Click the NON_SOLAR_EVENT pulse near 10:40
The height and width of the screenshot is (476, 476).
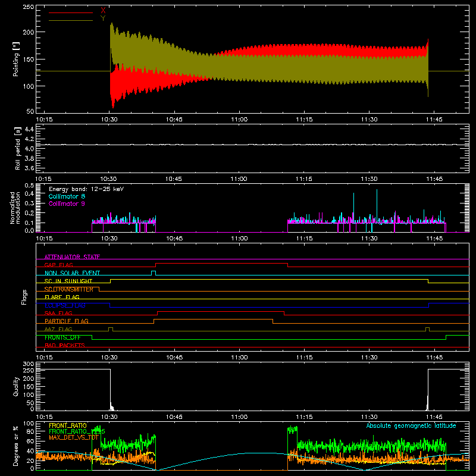coord(154,273)
